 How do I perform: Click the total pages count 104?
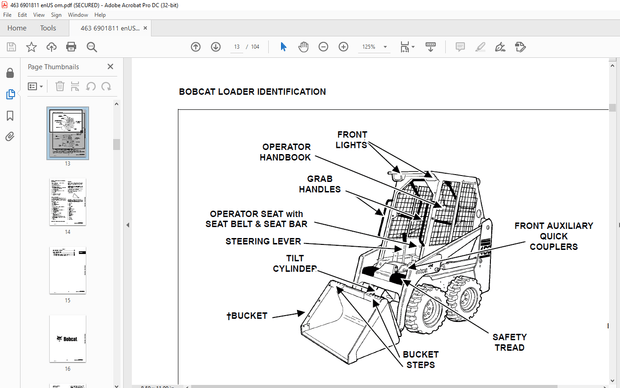(255, 47)
